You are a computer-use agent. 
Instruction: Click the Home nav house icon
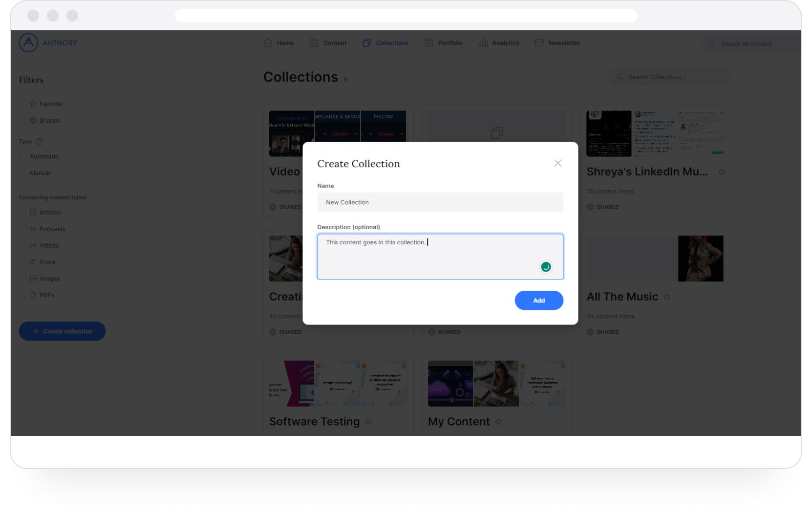click(x=268, y=43)
